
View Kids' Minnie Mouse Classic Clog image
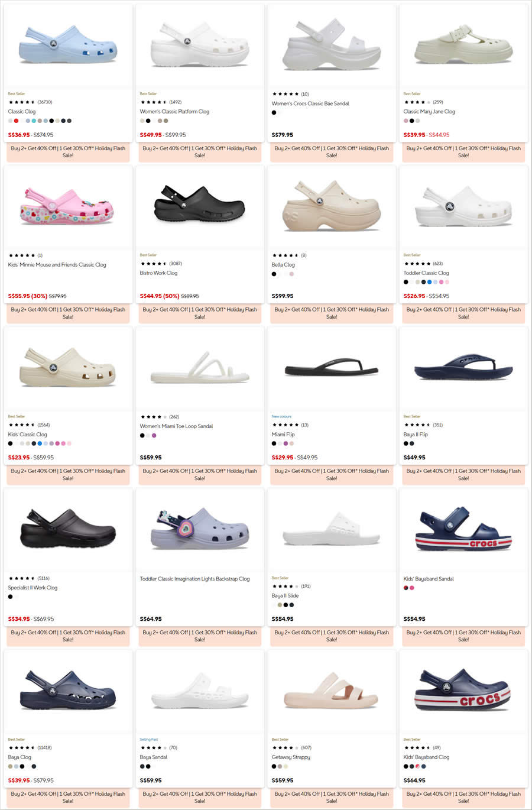pyautogui.click(x=67, y=206)
